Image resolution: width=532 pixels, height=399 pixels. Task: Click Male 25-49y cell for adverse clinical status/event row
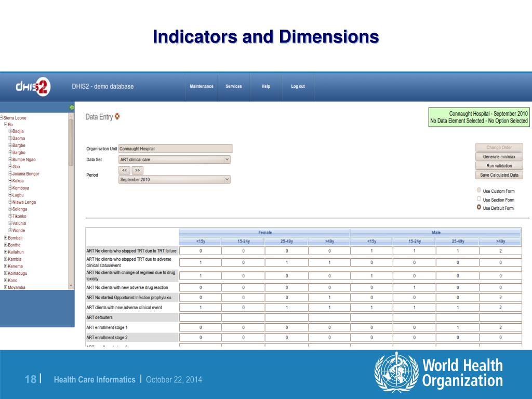[x=458, y=262]
